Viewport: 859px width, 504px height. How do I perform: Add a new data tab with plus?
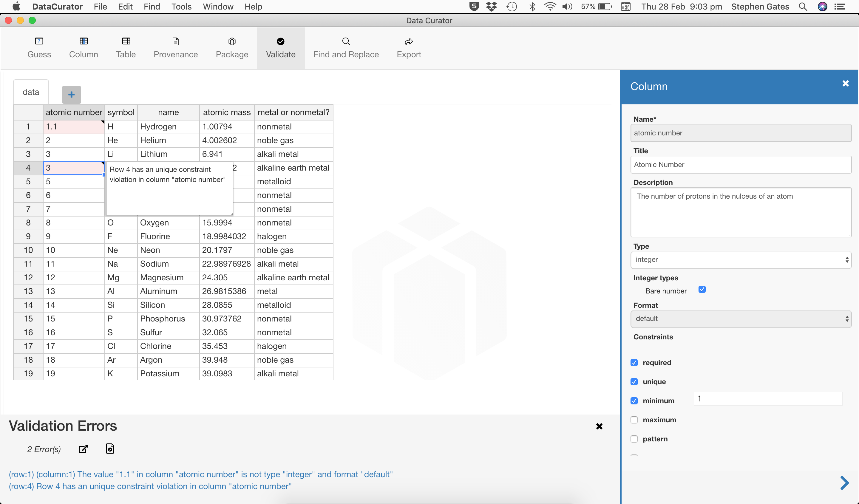click(71, 95)
